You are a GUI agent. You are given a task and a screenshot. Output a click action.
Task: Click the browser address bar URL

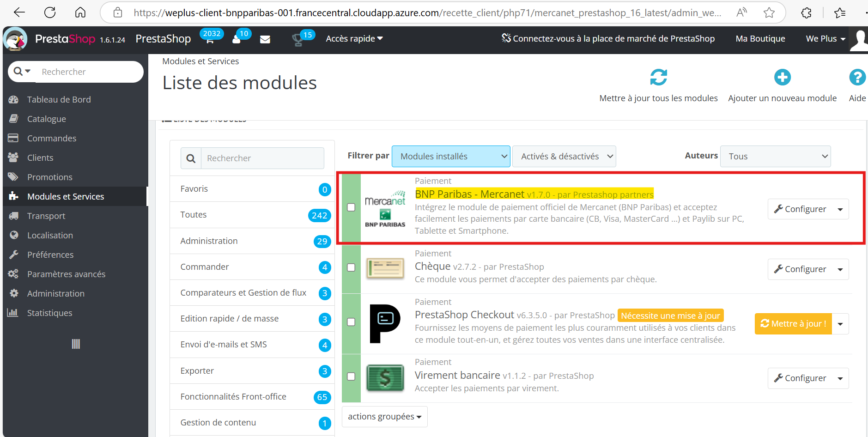[x=427, y=12]
